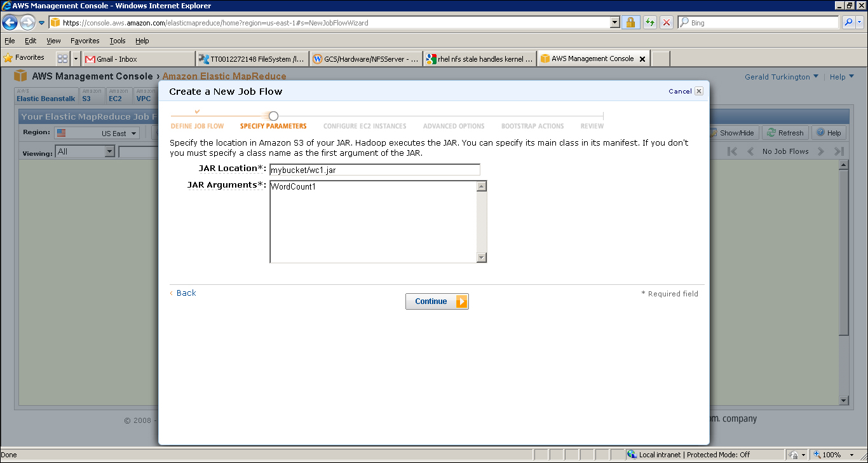868x463 pixels.
Task: Click the AWS orange cube logo
Action: (x=21, y=76)
